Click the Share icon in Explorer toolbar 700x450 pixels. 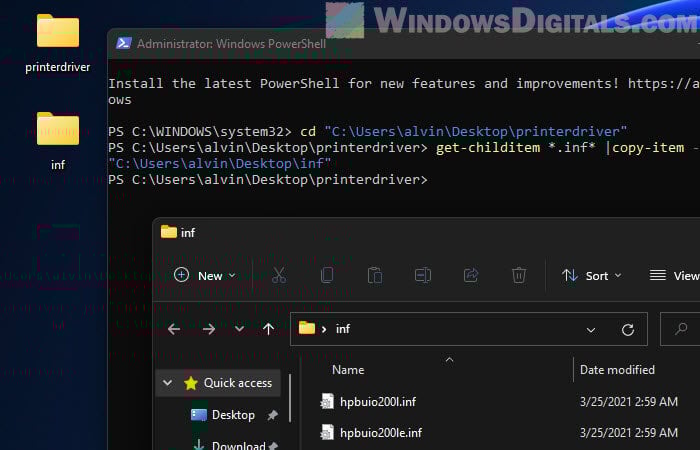tap(471, 275)
